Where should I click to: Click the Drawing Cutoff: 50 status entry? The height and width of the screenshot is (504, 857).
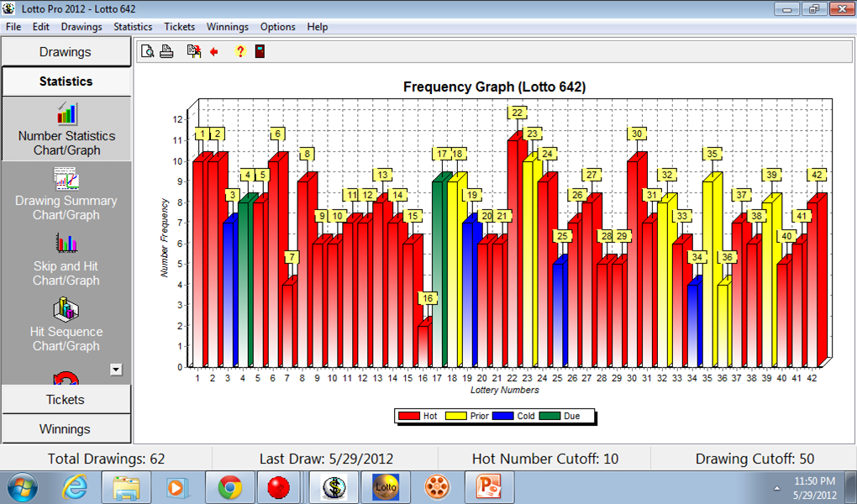754,459
